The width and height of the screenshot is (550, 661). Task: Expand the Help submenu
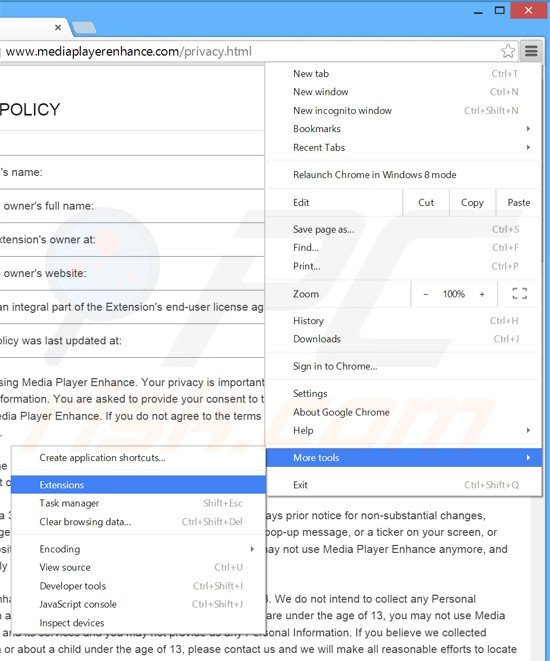coord(404,430)
